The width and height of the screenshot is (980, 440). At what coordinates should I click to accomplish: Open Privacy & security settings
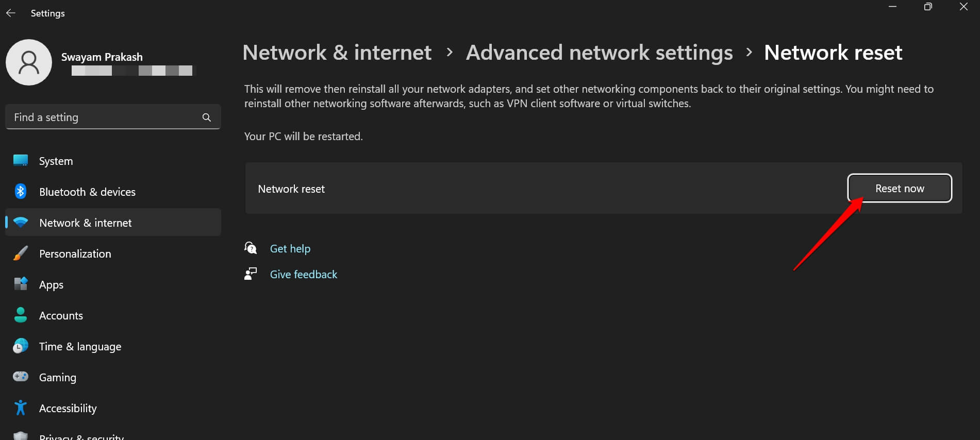click(x=81, y=436)
